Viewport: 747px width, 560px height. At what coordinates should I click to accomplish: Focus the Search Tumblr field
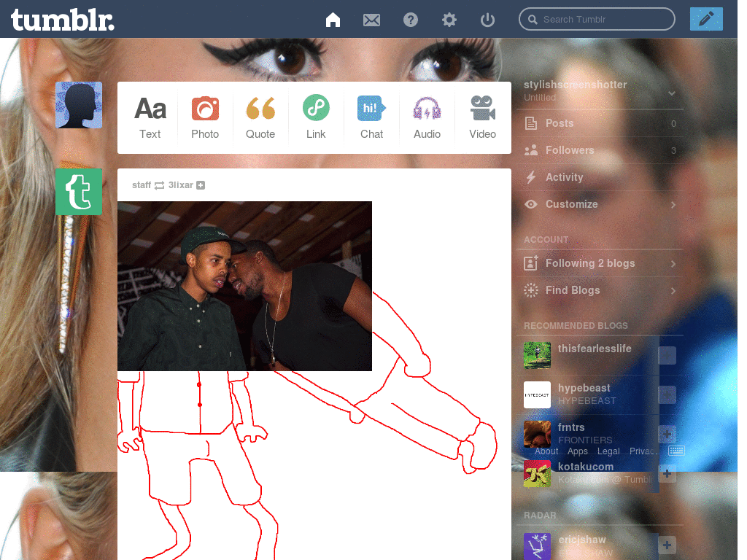pyautogui.click(x=597, y=19)
